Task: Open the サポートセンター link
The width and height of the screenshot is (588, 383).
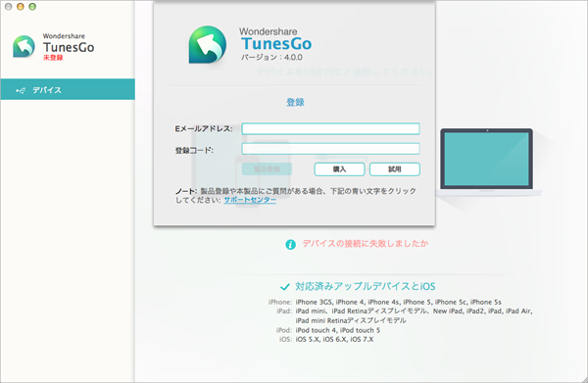Action: (x=250, y=200)
